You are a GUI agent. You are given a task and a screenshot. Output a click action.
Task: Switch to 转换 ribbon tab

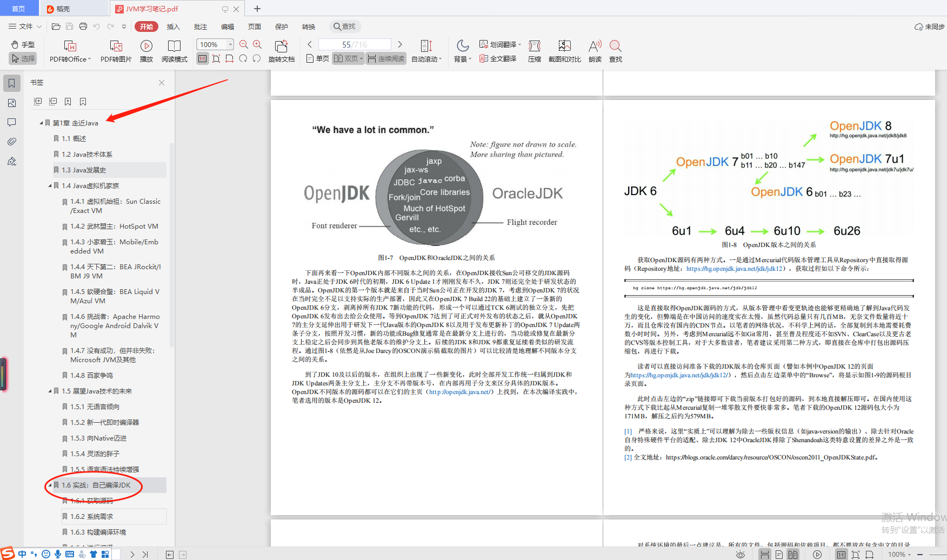[309, 26]
